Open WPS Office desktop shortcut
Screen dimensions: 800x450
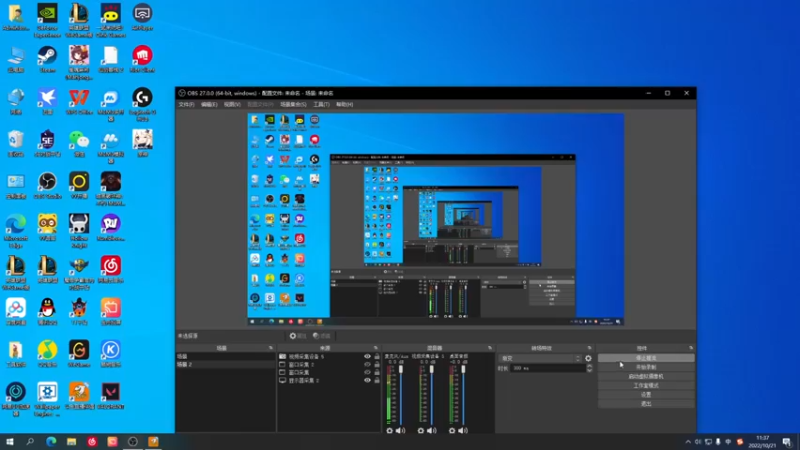click(x=79, y=101)
